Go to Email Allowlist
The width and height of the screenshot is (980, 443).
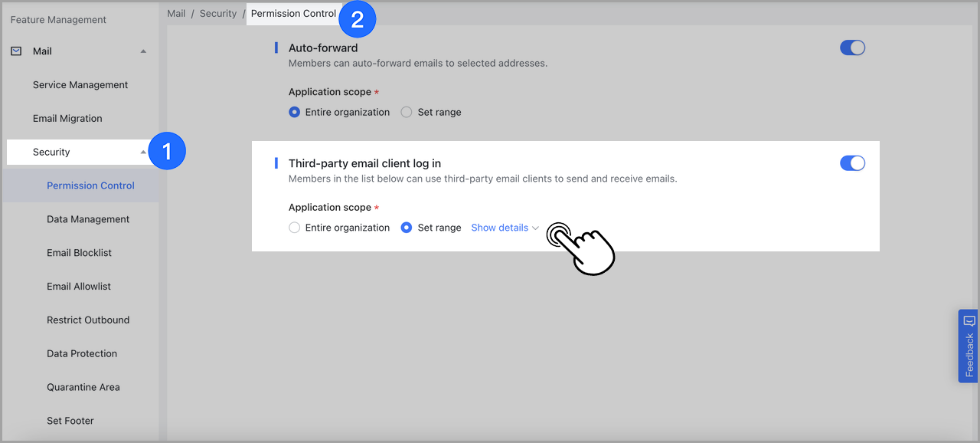coord(79,287)
